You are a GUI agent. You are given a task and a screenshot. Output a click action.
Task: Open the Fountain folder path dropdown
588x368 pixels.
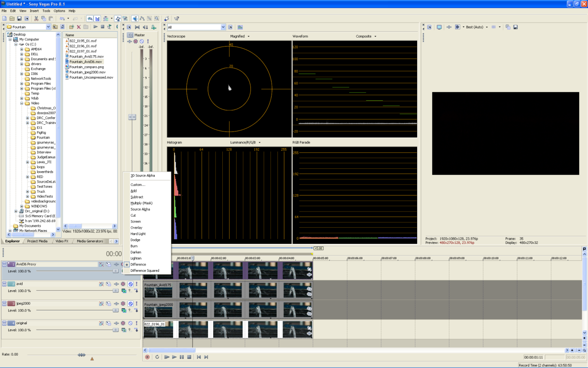(48, 27)
